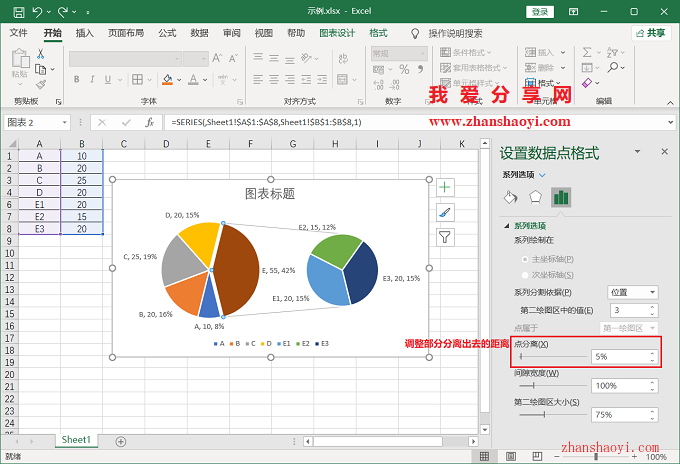
Task: Open Chart Elements plus button
Action: (x=445, y=187)
